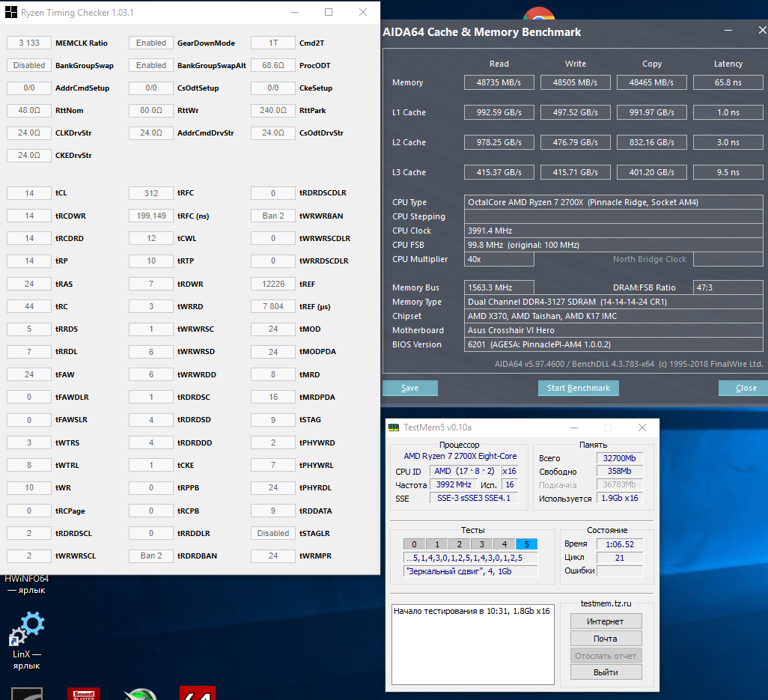Click tSTAGLR Disabled field
Image resolution: width=768 pixels, height=700 pixels.
point(272,533)
